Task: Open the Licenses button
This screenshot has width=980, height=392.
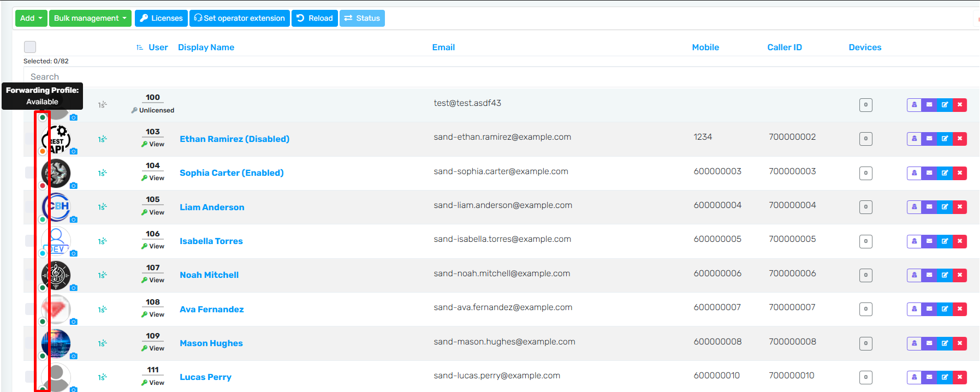Action: point(161,18)
